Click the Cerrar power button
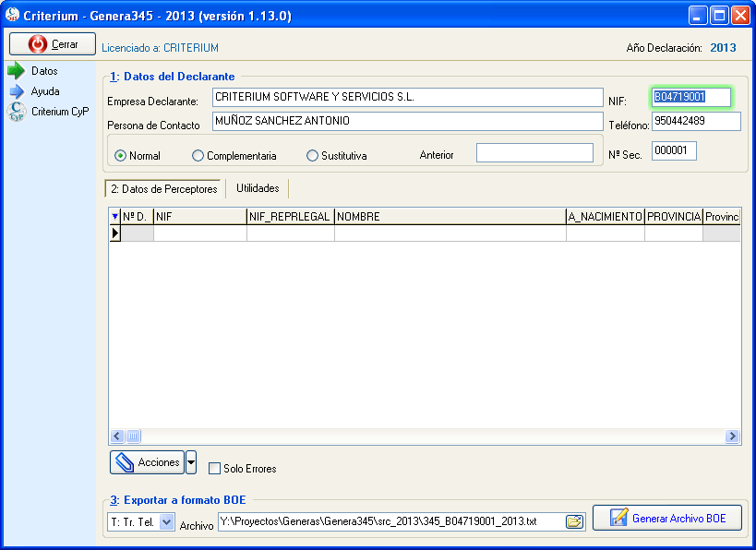The image size is (756, 550). click(x=52, y=44)
